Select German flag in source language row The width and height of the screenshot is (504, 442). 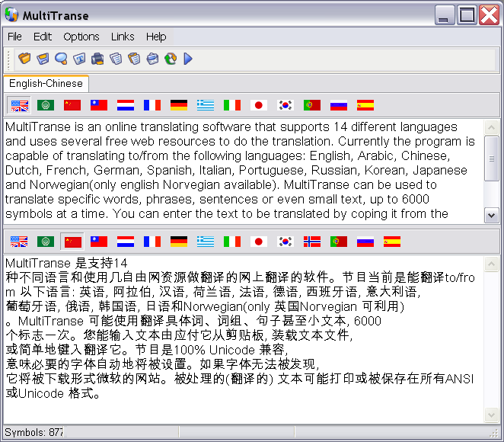pos(179,105)
